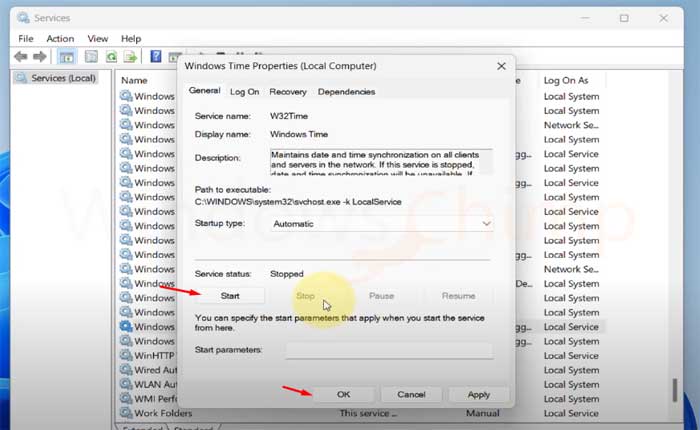The width and height of the screenshot is (700, 430).
Task: Click the Back arrow in Services toolbar
Action: coord(21,56)
